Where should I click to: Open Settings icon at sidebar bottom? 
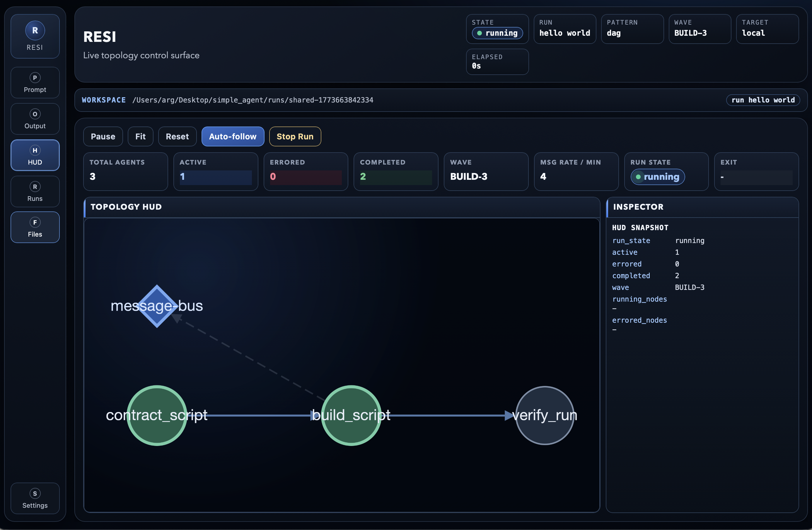coord(35,493)
